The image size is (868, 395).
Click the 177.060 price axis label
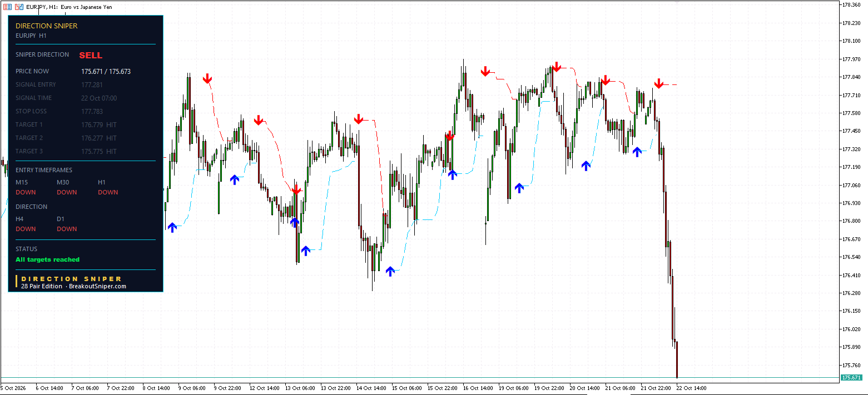click(x=851, y=186)
